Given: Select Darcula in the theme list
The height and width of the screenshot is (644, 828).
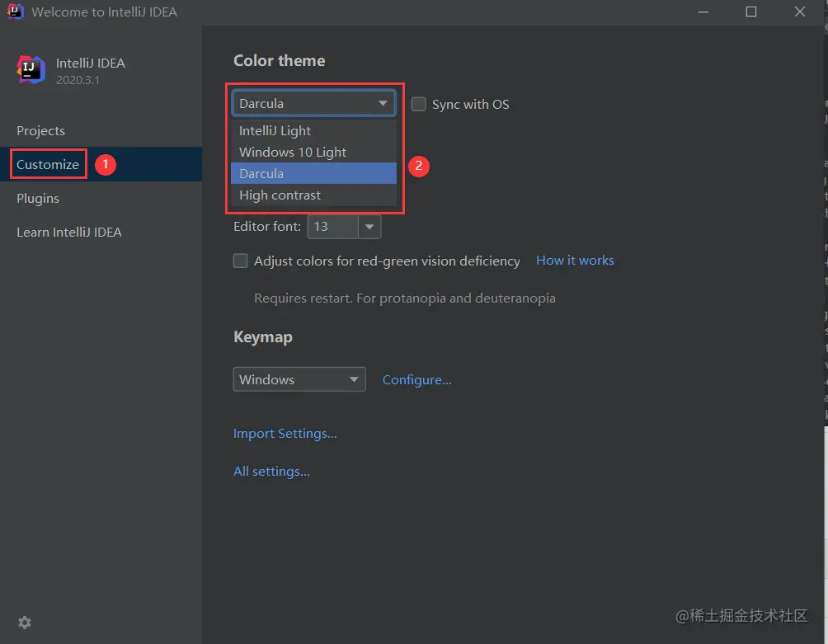Looking at the screenshot, I should [313, 174].
